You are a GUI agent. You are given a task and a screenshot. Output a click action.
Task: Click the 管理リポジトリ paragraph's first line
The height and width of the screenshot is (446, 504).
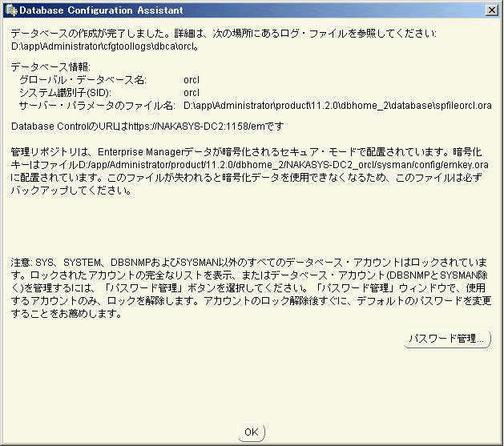(251, 151)
